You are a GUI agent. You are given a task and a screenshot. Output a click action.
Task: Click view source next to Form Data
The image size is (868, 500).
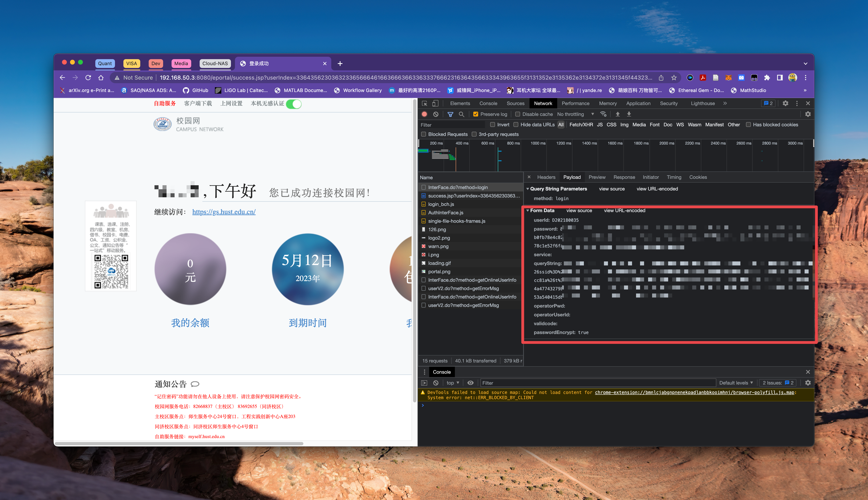(579, 211)
